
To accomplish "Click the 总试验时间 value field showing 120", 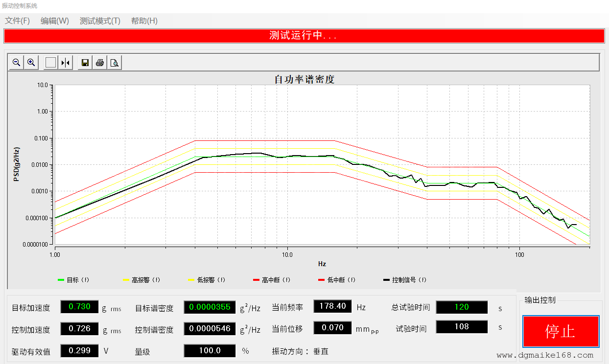I will [x=462, y=307].
